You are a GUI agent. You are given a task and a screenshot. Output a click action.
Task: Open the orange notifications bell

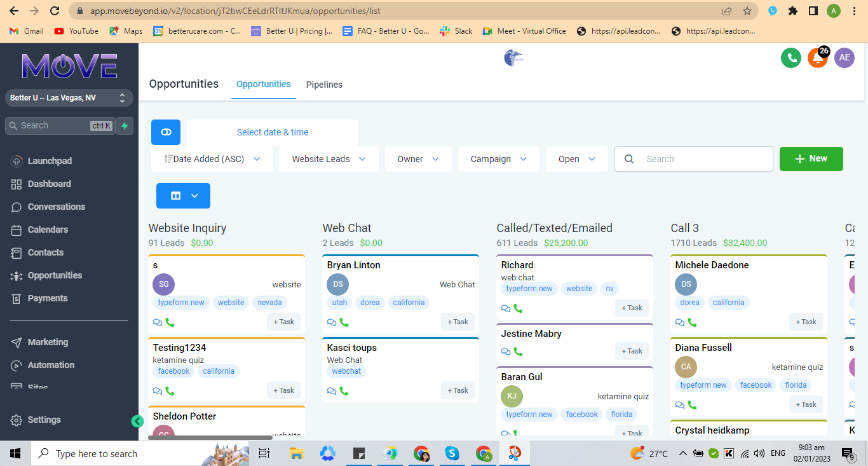(818, 58)
